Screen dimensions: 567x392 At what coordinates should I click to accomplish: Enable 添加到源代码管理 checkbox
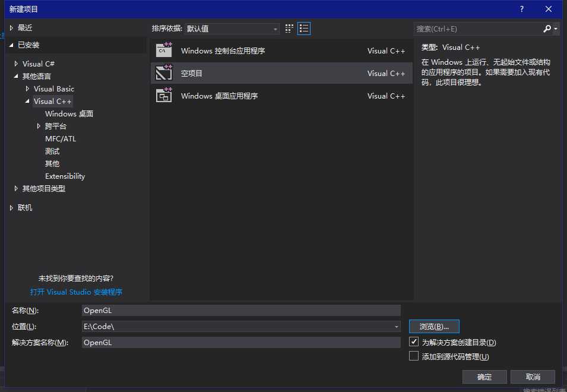pos(414,356)
